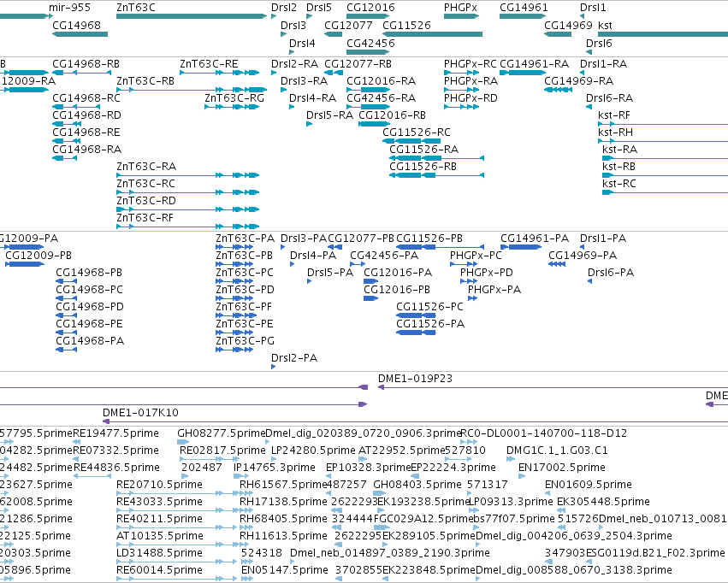Image resolution: width=728 pixels, height=583 pixels.
Task: Click EST label AT10135.5prime
Action: tap(160, 536)
